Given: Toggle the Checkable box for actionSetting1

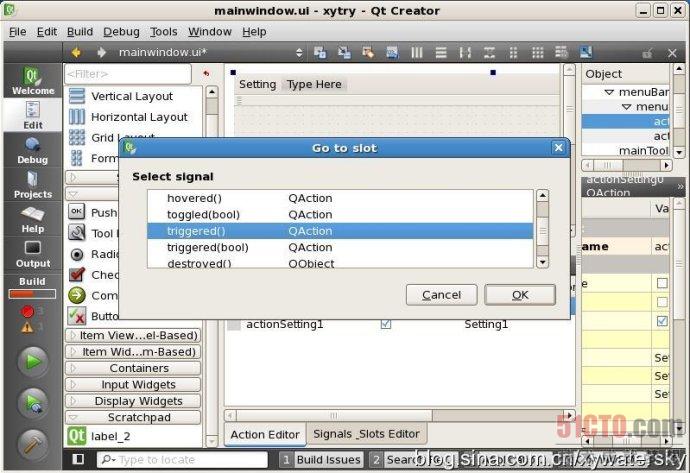Looking at the screenshot, I should 386,324.
